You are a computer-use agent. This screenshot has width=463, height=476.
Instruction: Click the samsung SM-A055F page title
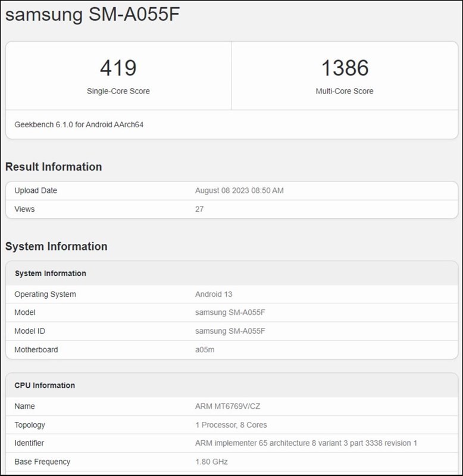[x=93, y=14]
